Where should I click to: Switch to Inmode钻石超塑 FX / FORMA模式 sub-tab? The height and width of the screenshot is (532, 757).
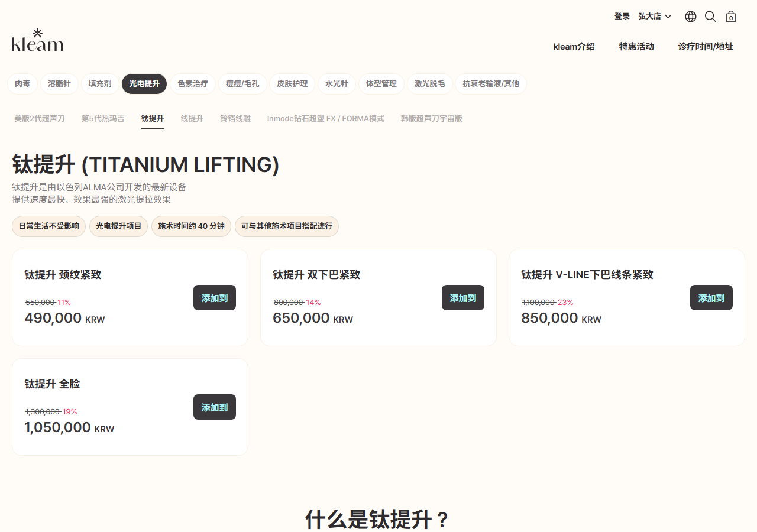[x=326, y=118]
